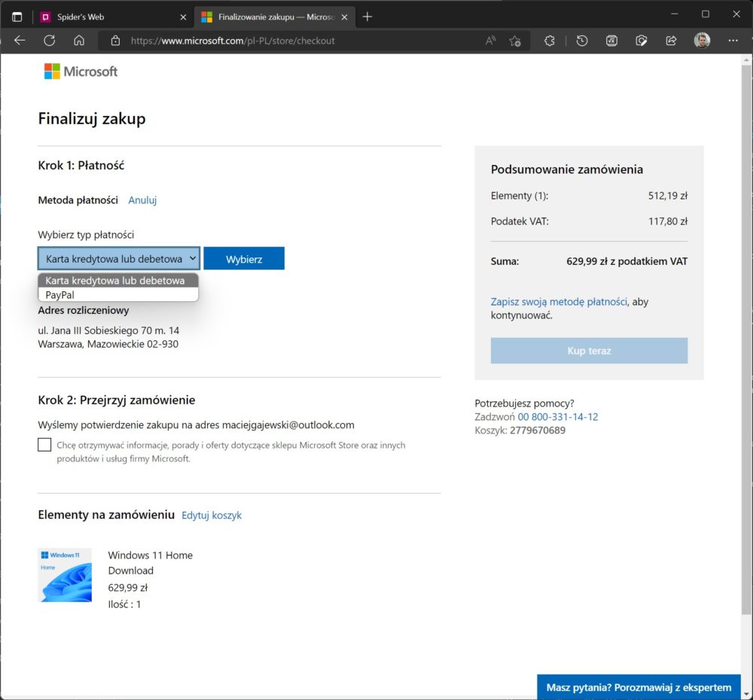This screenshot has height=700, width=753.
Task: Close the Finalizowanie zakupu tab
Action: pos(344,17)
